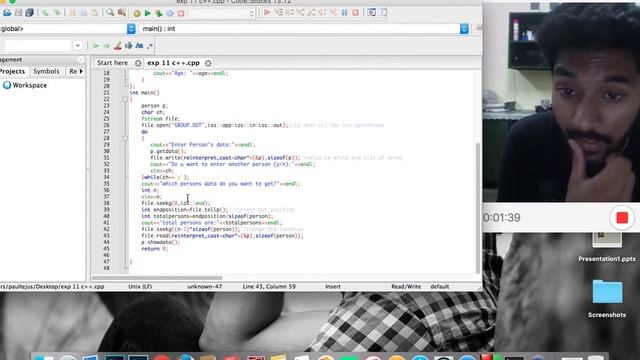This screenshot has height=360, width=640.
Task: Switch to the Start here tab
Action: [x=112, y=63]
